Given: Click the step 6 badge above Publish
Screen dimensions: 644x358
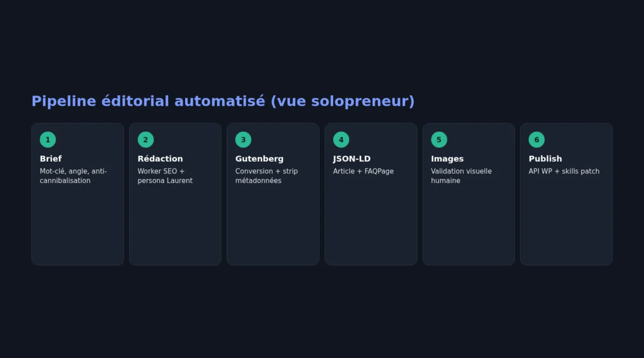Looking at the screenshot, I should pos(537,140).
